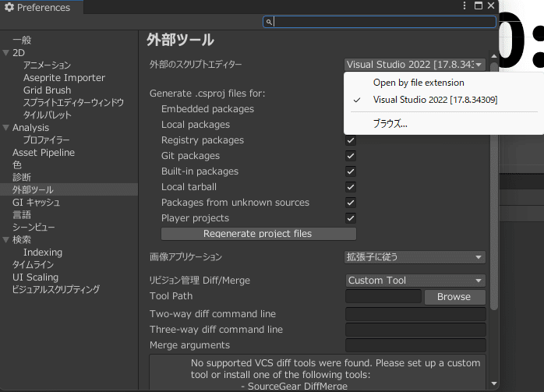
Task: Toggle Git packages checkbox
Action: click(x=351, y=156)
